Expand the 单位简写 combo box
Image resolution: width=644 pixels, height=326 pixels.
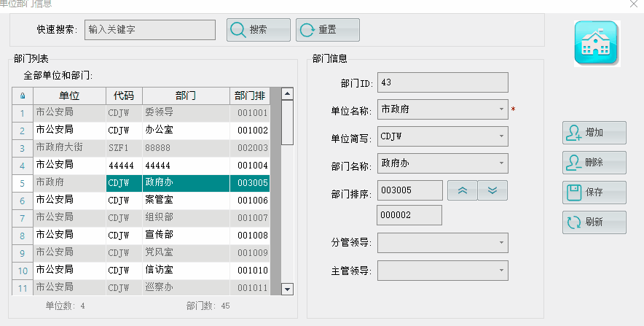pos(501,136)
